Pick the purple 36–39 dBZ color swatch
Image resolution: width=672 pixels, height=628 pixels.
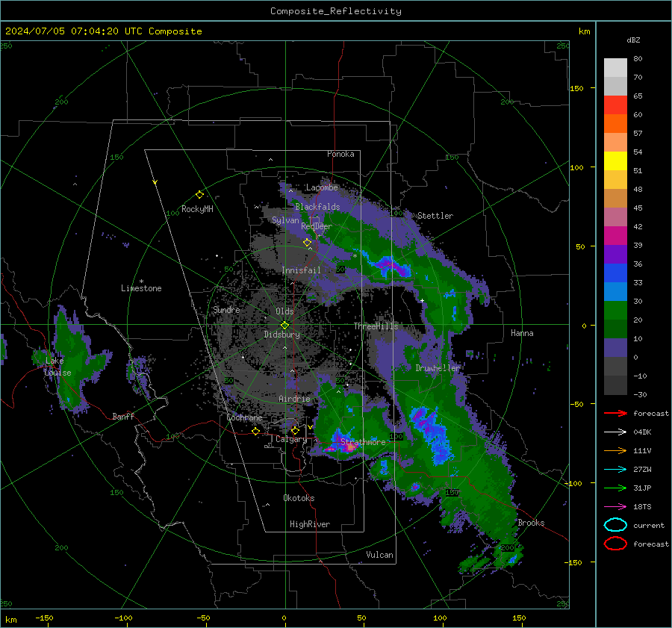click(615, 255)
